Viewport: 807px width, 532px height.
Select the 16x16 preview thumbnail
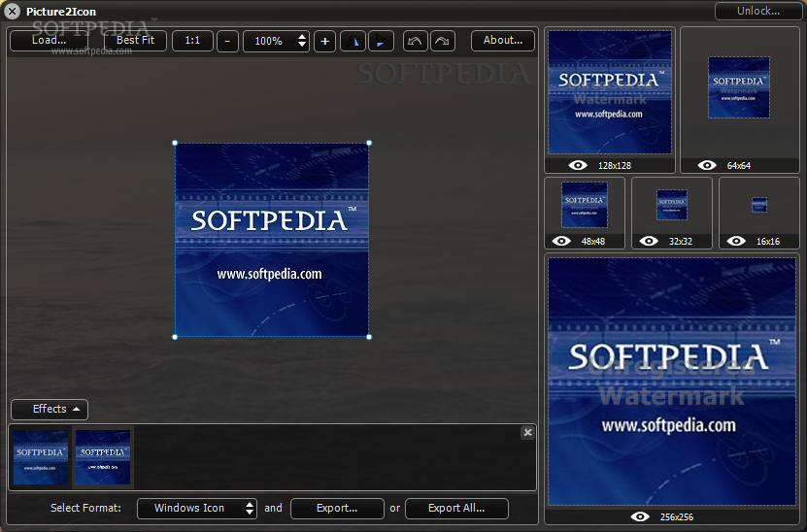pyautogui.click(x=759, y=205)
